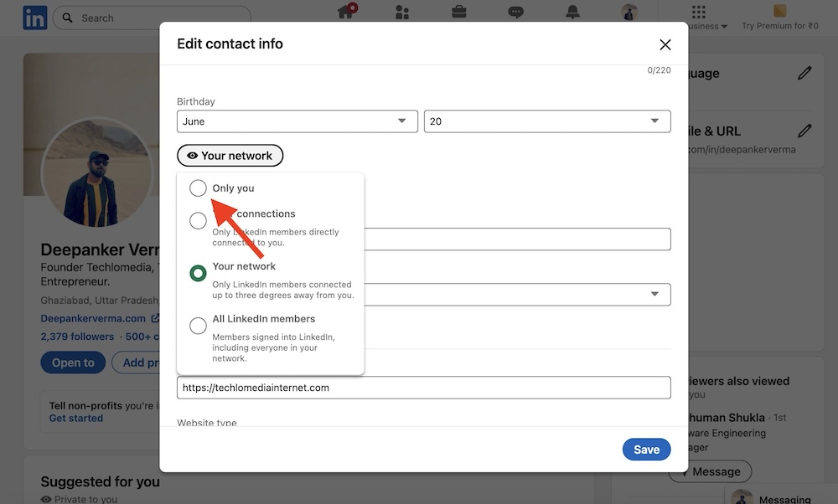
Task: Toggle the Your network visibility button
Action: point(230,156)
